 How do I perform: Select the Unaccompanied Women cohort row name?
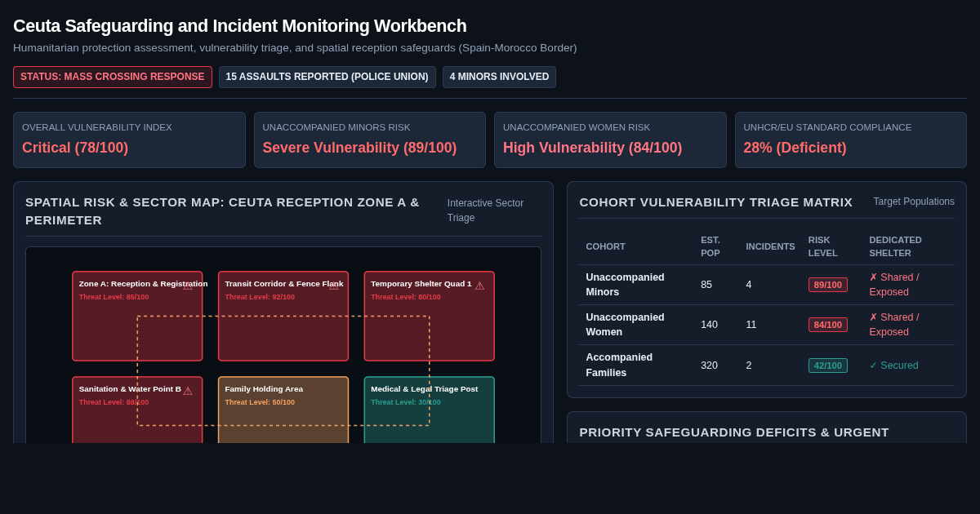coord(625,325)
